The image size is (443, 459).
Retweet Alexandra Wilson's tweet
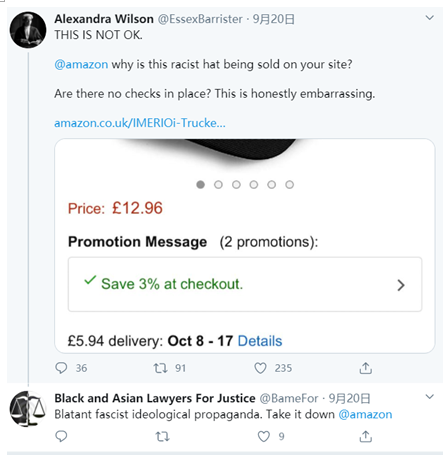pyautogui.click(x=160, y=368)
